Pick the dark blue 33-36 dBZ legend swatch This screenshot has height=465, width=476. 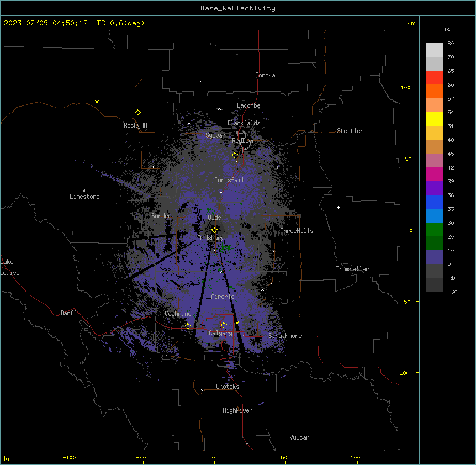(x=434, y=202)
